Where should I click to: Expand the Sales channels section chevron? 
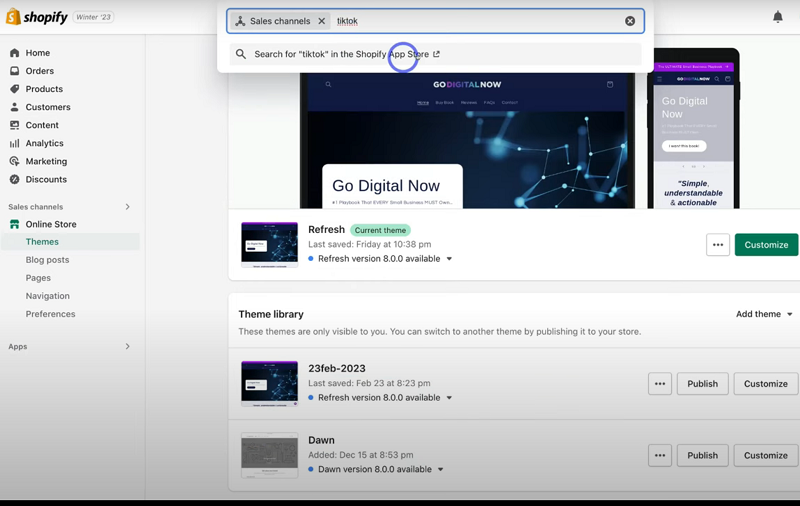[x=128, y=207]
